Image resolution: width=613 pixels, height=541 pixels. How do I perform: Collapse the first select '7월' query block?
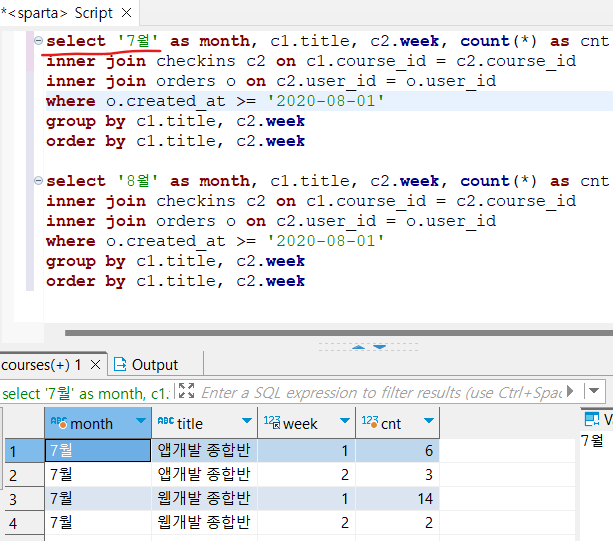(38, 40)
